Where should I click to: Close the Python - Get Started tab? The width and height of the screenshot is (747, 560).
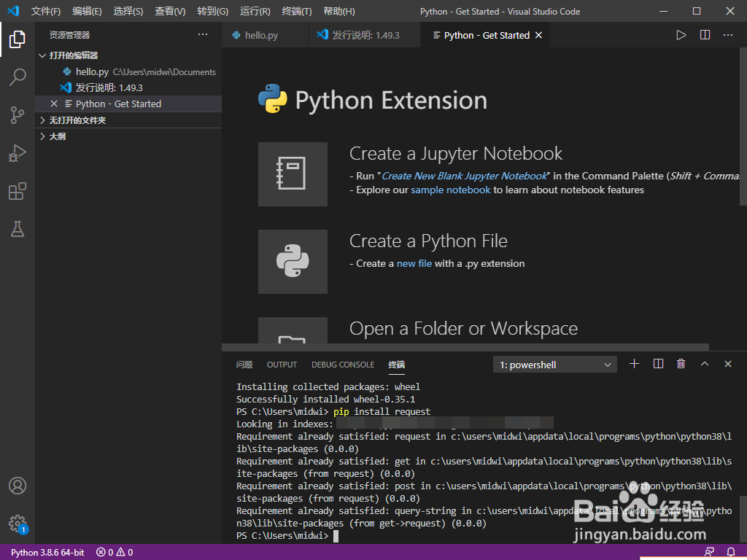[538, 35]
